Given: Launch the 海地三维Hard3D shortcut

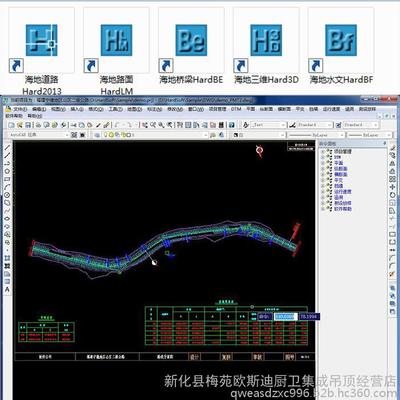Looking at the screenshot, I should pos(266,47).
